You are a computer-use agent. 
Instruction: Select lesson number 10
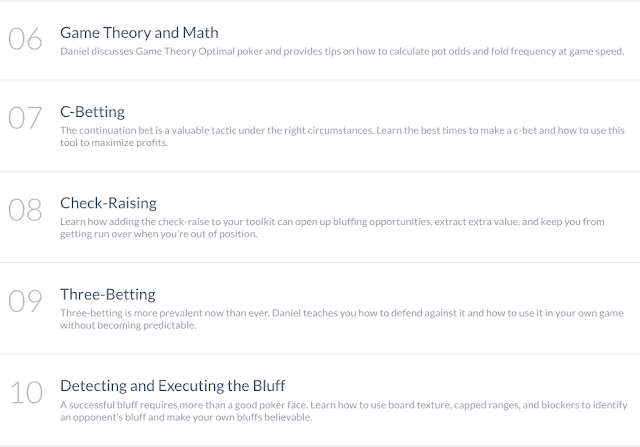(x=26, y=392)
